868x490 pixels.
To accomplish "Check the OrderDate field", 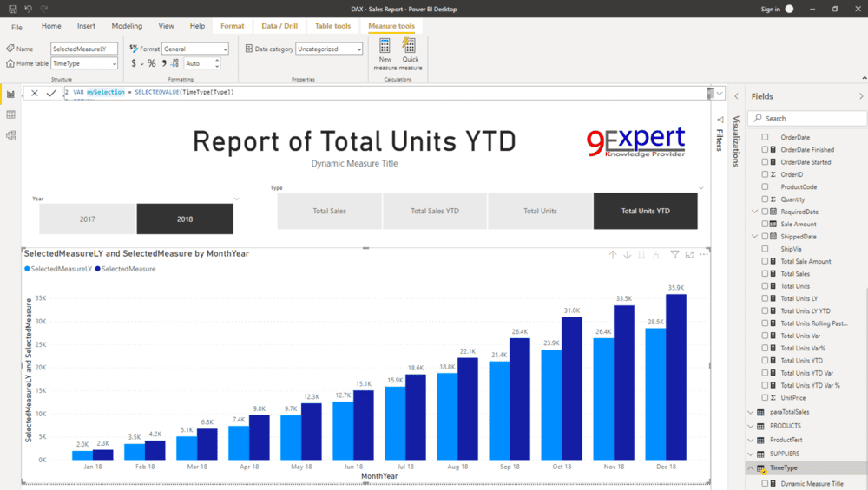I will 765,137.
